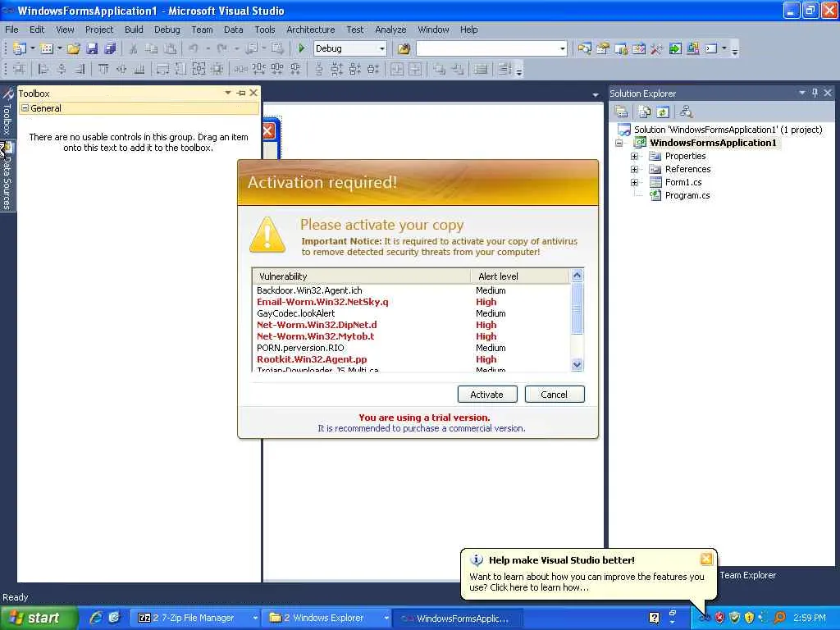840x630 pixels.
Task: Open the Properties Window toolbar icon
Action: 603,48
